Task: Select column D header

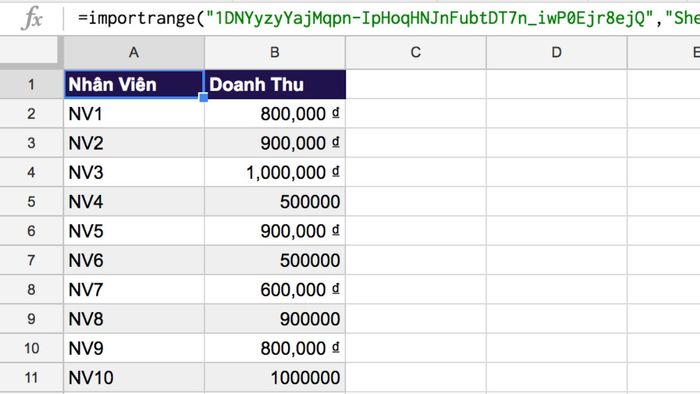Action: (556, 53)
